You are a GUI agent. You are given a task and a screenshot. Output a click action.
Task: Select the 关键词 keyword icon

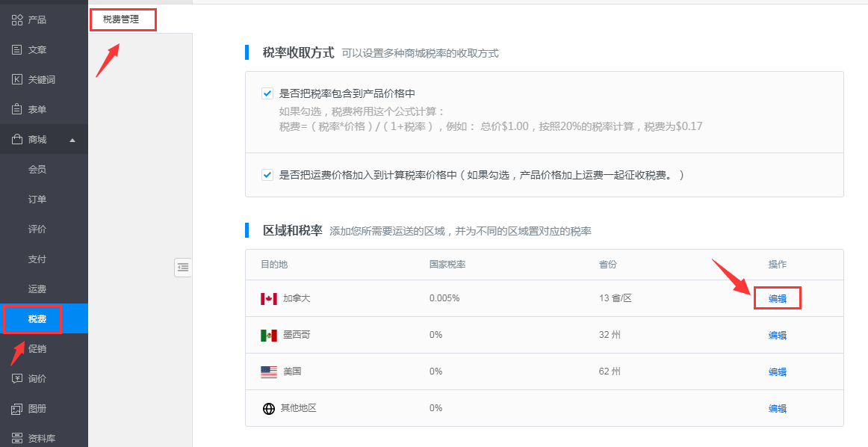(x=16, y=79)
